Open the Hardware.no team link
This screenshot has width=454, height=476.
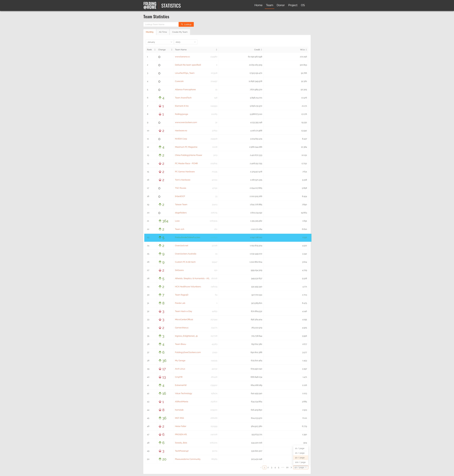click(181, 131)
